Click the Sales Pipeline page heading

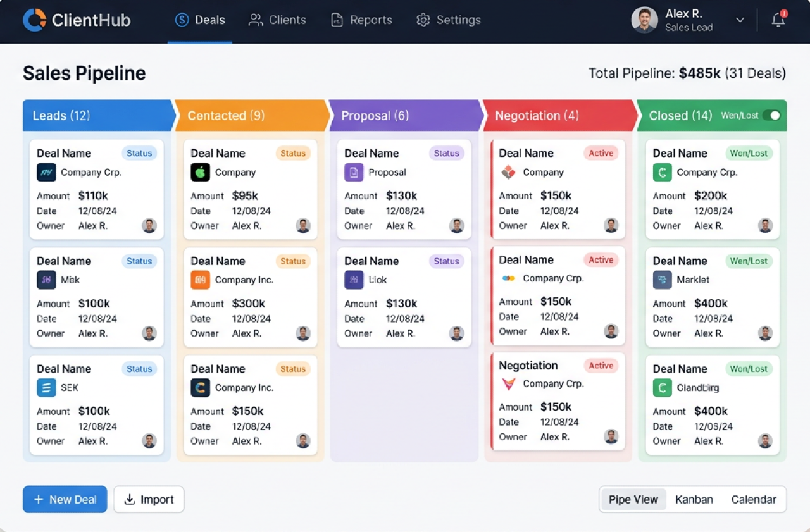point(84,73)
